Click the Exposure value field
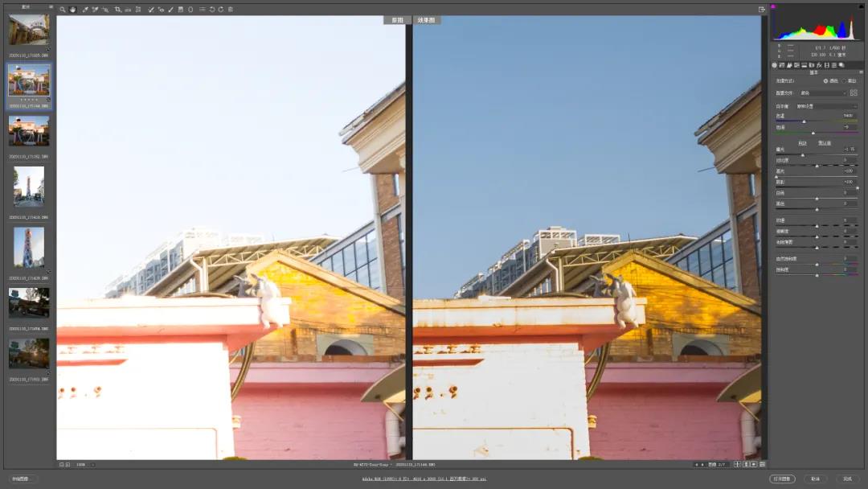Screen dimensions: 868x489 849,149
